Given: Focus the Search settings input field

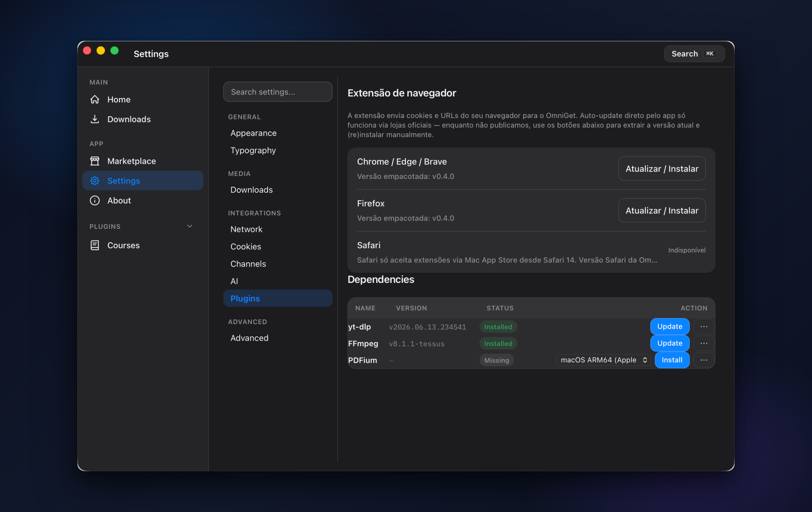Looking at the screenshot, I should pyautogui.click(x=278, y=92).
